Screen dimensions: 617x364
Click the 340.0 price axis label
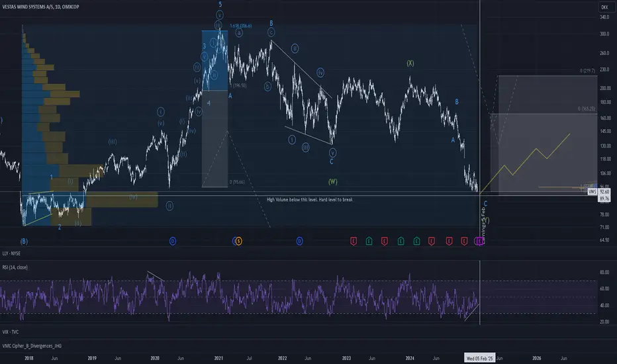604,17
